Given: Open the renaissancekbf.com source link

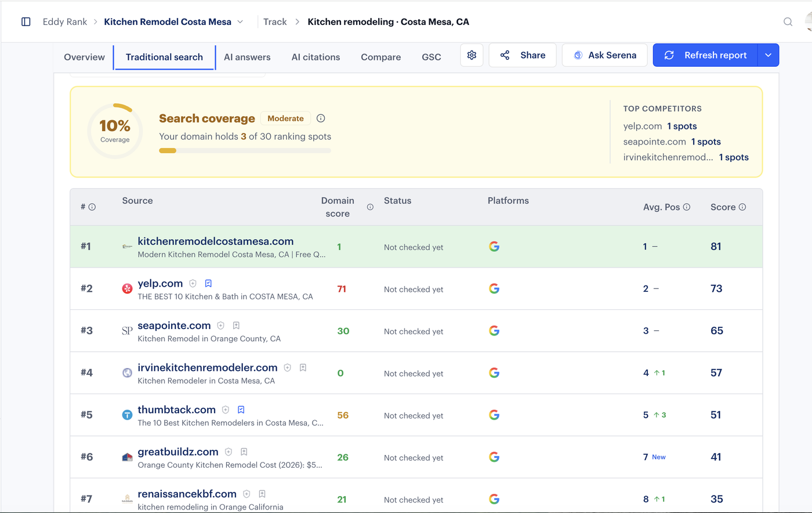Looking at the screenshot, I should click(x=187, y=494).
